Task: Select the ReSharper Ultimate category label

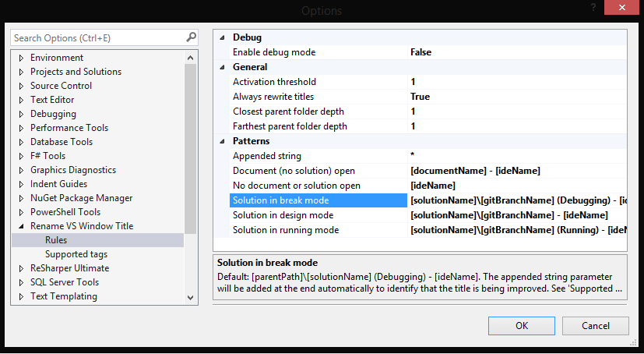Action: point(70,268)
